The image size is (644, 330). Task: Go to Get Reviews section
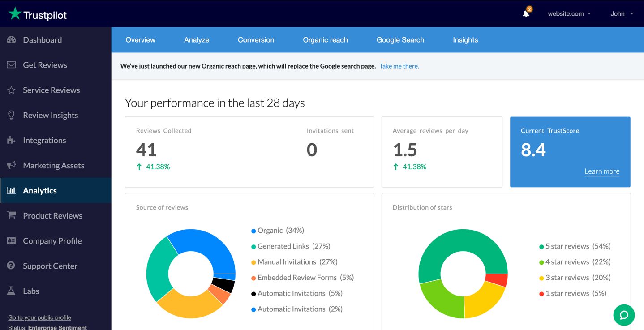click(x=56, y=65)
